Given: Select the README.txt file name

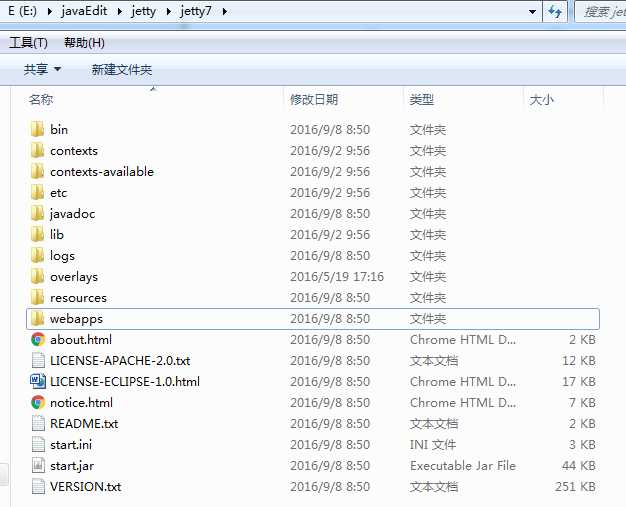Looking at the screenshot, I should pyautogui.click(x=84, y=424).
